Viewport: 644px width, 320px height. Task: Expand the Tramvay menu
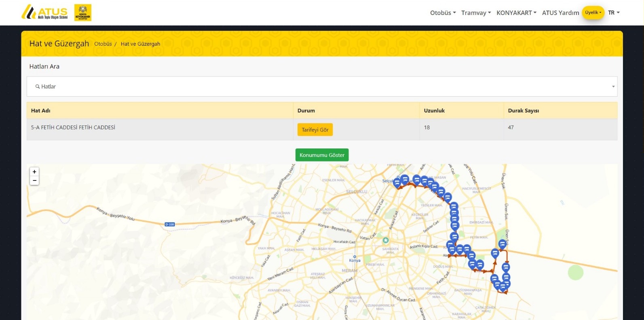point(476,13)
